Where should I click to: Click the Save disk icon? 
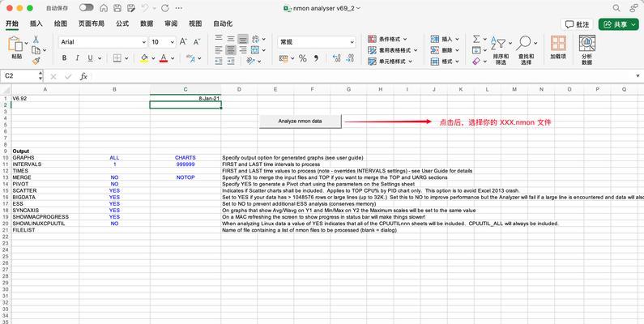117,8
